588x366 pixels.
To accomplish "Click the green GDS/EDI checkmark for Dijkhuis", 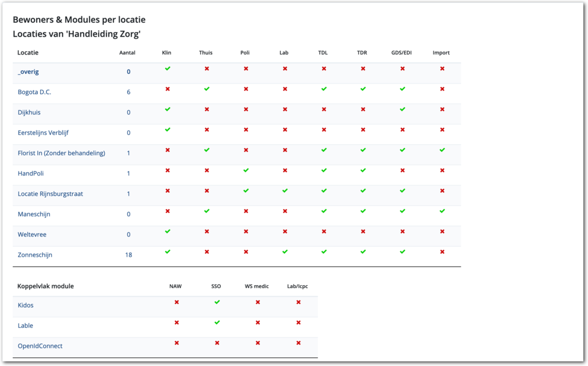I will tap(402, 109).
